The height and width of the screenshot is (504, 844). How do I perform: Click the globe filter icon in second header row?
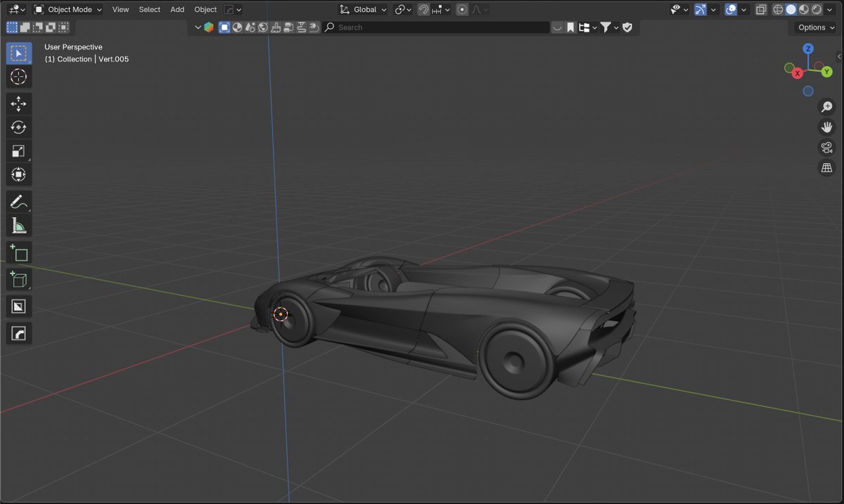[x=262, y=27]
